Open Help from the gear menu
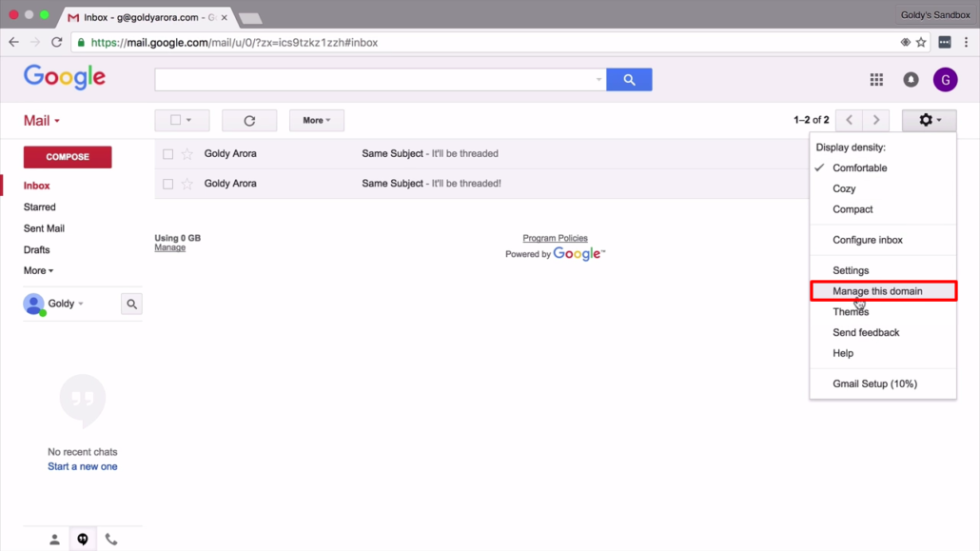The height and width of the screenshot is (551, 980). point(883,353)
